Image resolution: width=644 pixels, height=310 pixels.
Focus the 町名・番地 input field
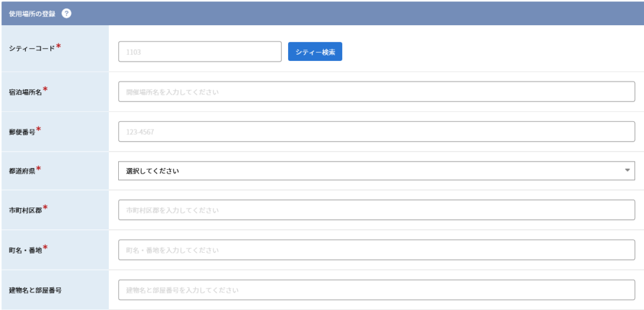(x=377, y=250)
